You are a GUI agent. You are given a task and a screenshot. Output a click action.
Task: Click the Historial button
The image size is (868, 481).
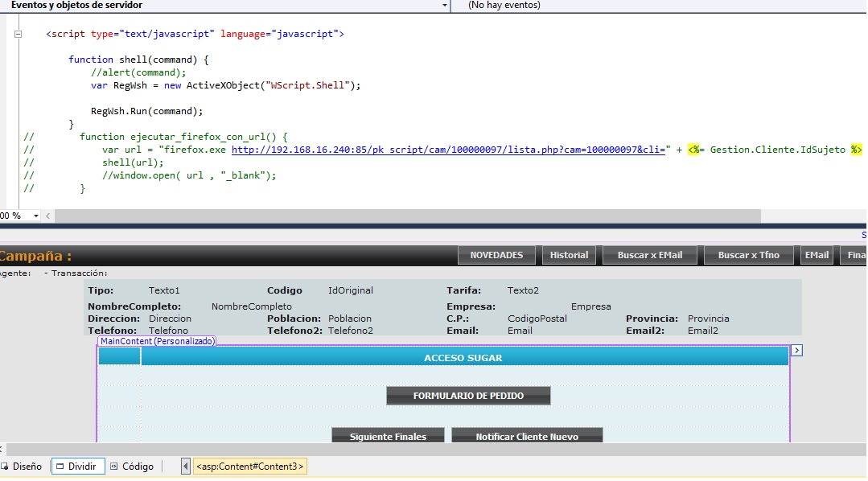tap(569, 255)
